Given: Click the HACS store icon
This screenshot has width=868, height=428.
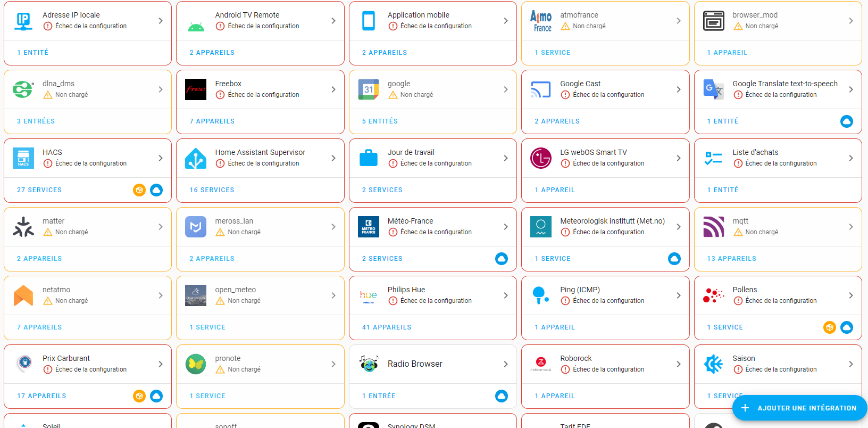Looking at the screenshot, I should (x=23, y=158).
